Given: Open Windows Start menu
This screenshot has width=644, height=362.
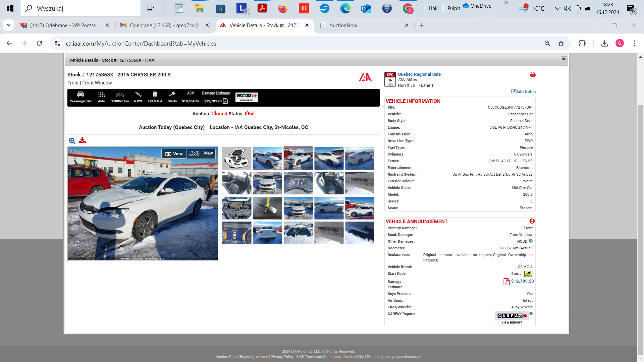Looking at the screenshot, I should [x=10, y=8].
